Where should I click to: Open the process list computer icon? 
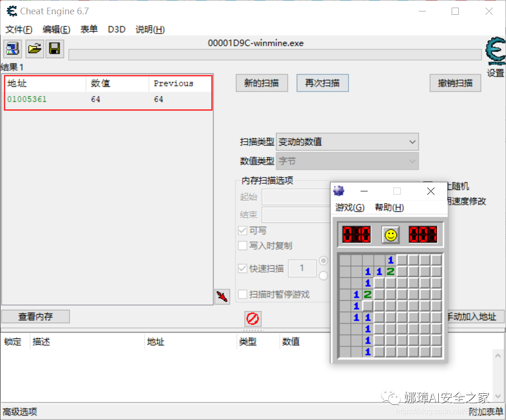pos(12,49)
